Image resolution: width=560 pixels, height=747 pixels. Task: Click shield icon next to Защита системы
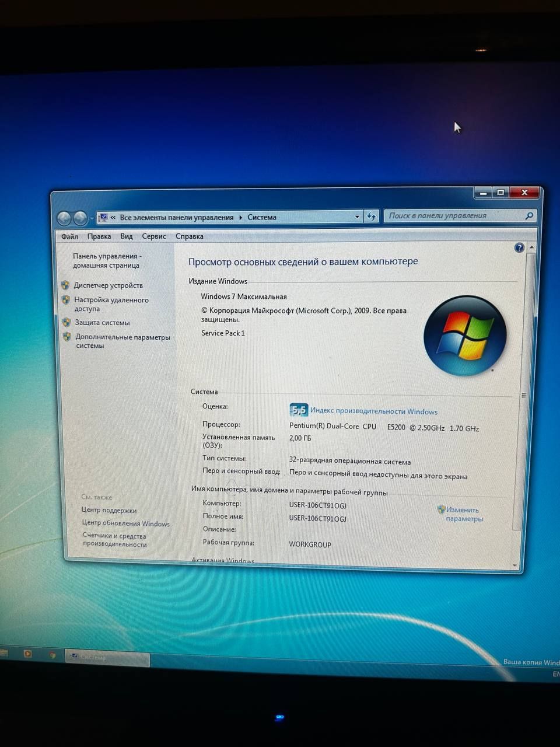point(66,322)
